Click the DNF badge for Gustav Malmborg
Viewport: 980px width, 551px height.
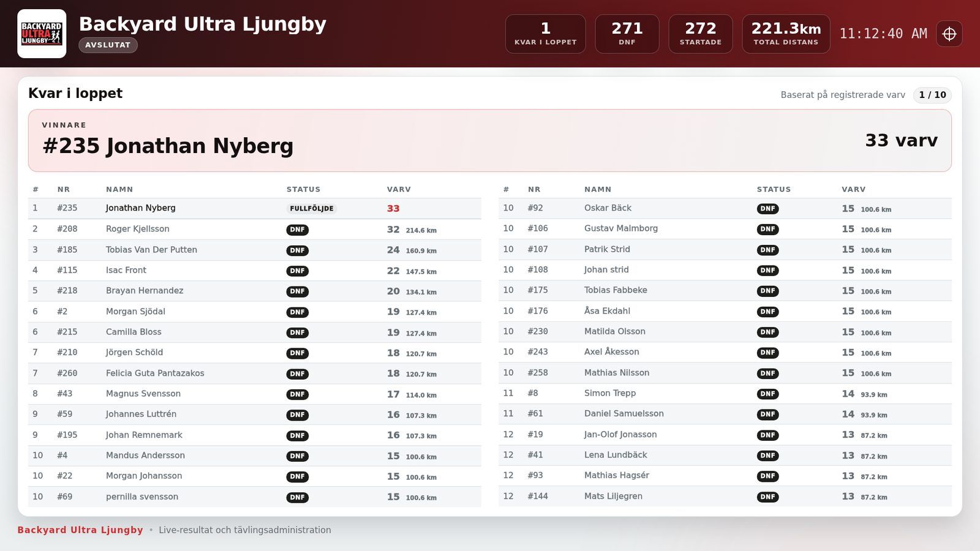(767, 229)
